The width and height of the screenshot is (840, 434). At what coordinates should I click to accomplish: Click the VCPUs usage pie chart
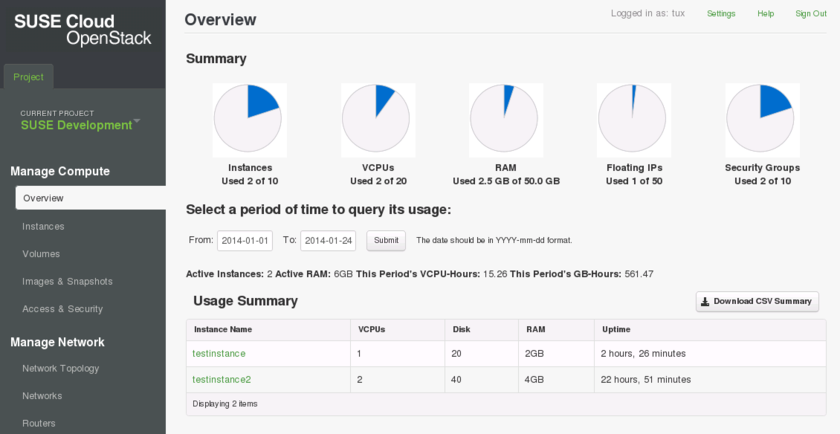click(378, 120)
